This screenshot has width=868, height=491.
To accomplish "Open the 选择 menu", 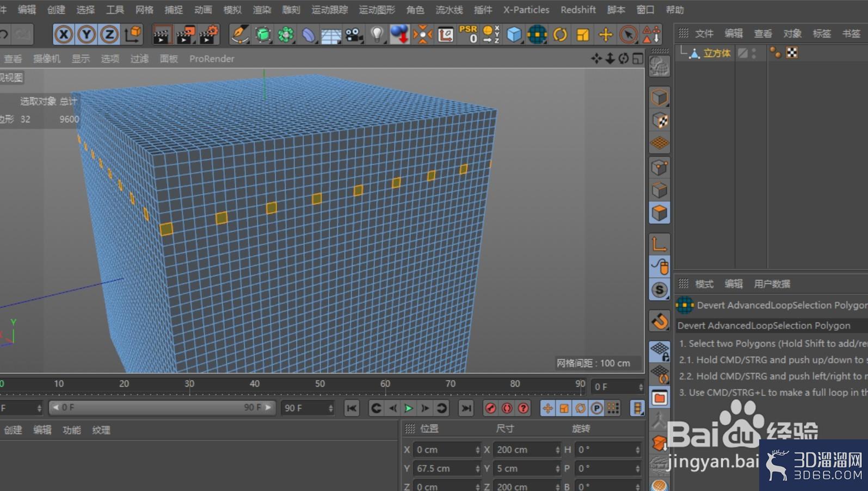I will tap(85, 10).
